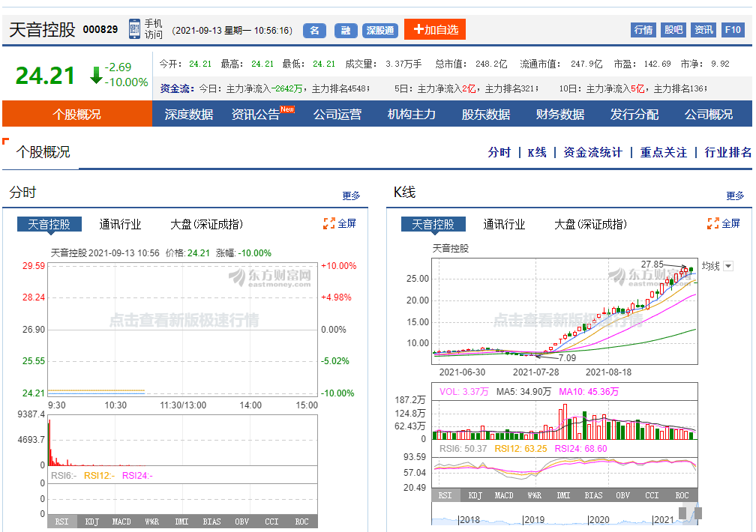Select RSI indicator in 分时 chart
756x532 pixels.
61,522
